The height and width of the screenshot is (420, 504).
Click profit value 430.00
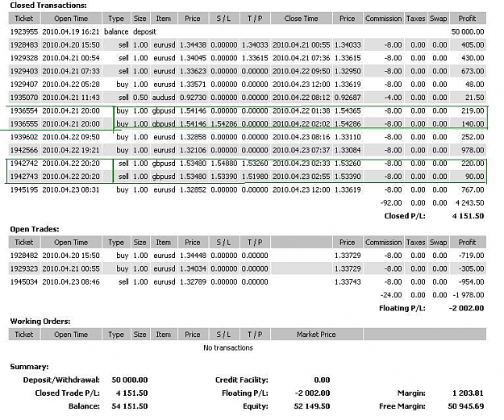473,58
